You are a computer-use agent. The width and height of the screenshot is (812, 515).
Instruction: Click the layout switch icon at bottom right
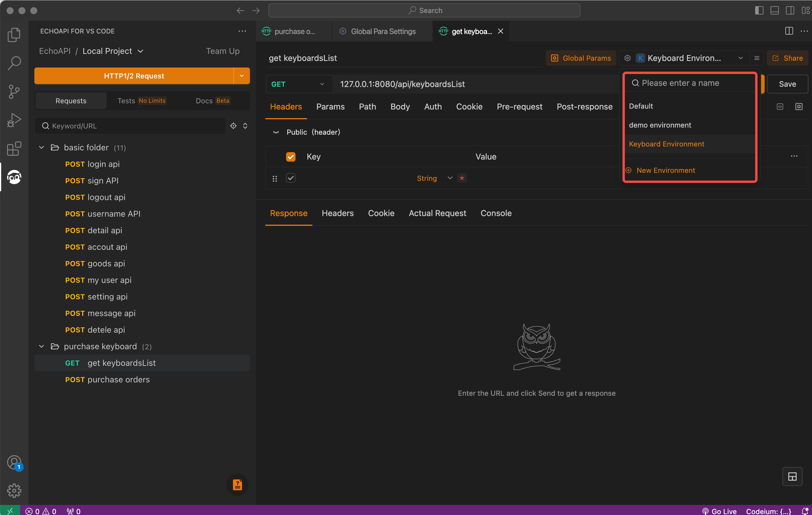[x=792, y=477]
